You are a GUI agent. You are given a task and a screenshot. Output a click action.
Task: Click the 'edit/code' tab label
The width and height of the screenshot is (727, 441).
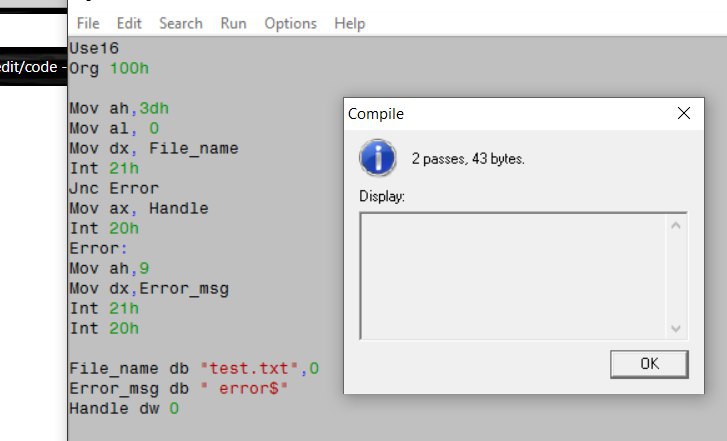pos(29,67)
